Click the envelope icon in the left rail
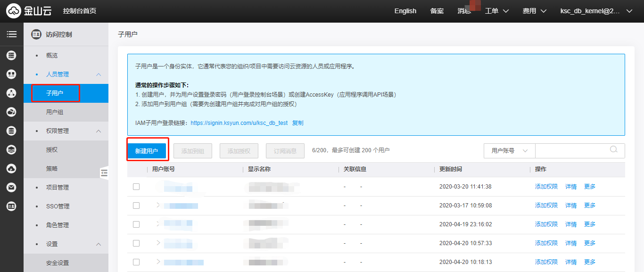The height and width of the screenshot is (272, 644). click(11, 187)
